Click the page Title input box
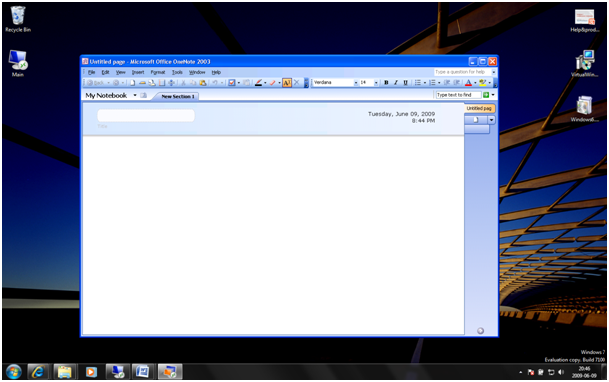The image size is (609, 382). 146,116
